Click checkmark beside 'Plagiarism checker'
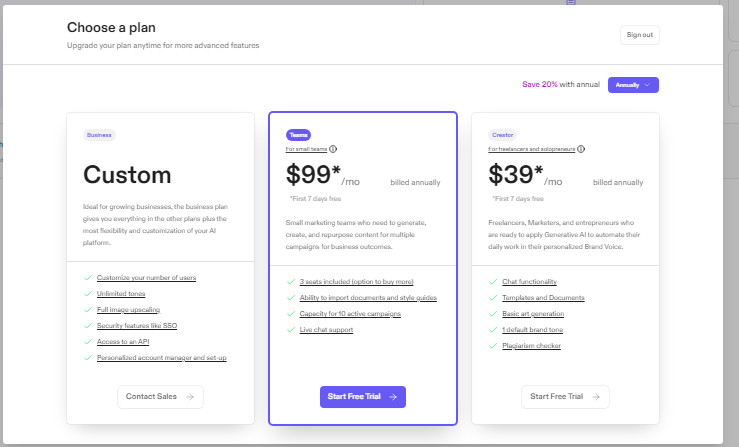The height and width of the screenshot is (447, 739). (x=493, y=346)
